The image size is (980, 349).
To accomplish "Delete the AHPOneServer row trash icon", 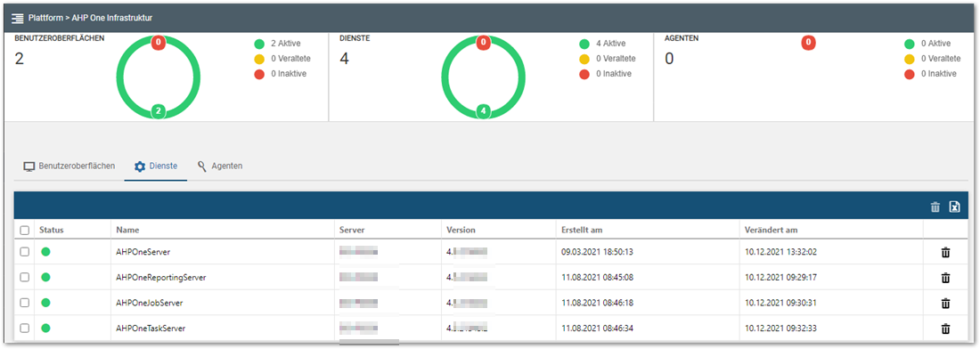I will click(x=945, y=252).
